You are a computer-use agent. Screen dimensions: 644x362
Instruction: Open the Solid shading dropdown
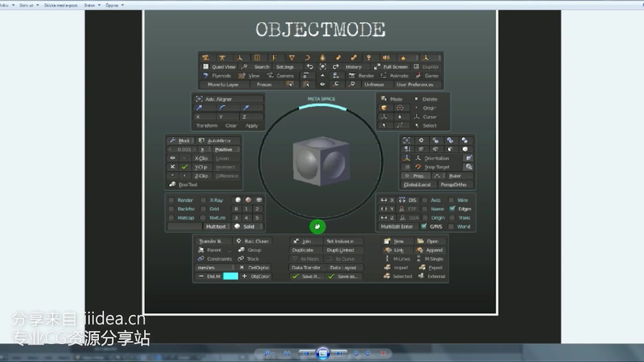248,226
